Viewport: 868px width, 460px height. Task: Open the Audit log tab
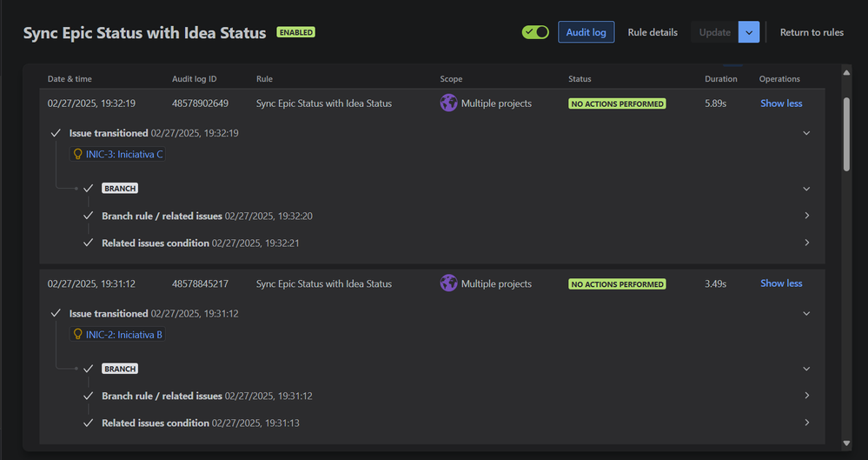click(586, 32)
